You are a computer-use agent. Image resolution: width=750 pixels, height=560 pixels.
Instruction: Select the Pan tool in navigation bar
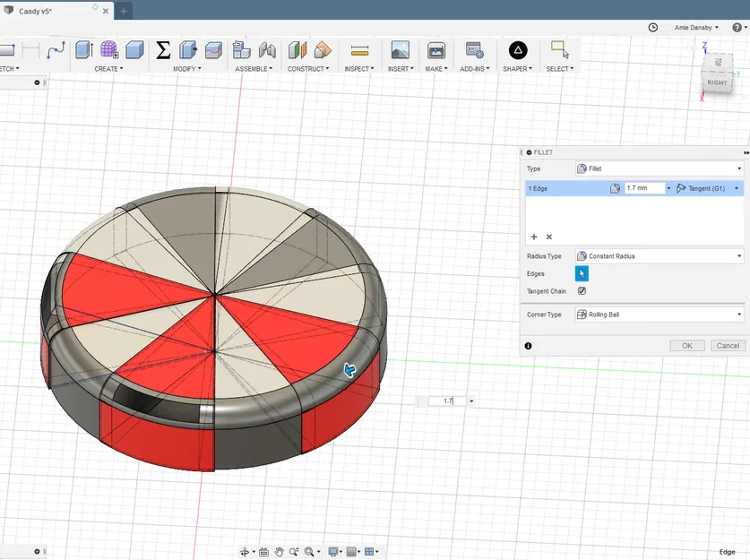click(278, 551)
